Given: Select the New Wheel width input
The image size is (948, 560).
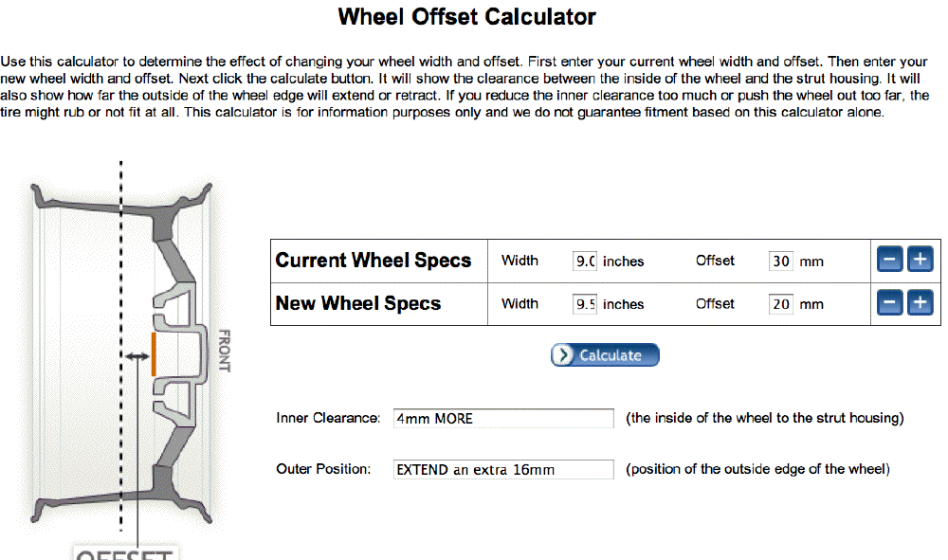Looking at the screenshot, I should pos(585,304).
